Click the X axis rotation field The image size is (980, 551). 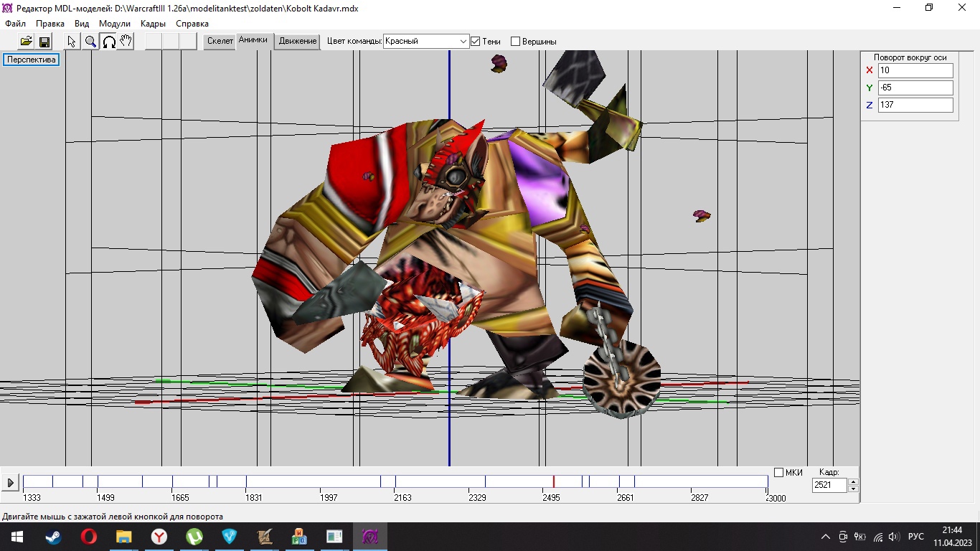point(915,70)
